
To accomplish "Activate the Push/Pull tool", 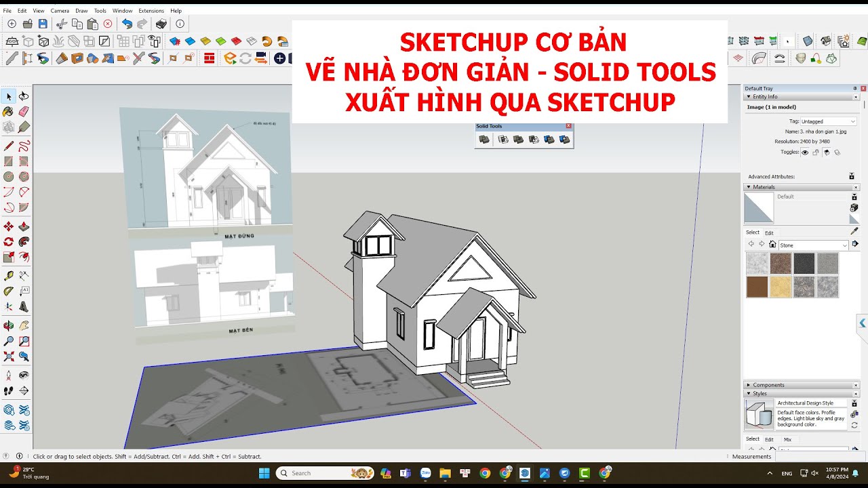I will 24,226.
